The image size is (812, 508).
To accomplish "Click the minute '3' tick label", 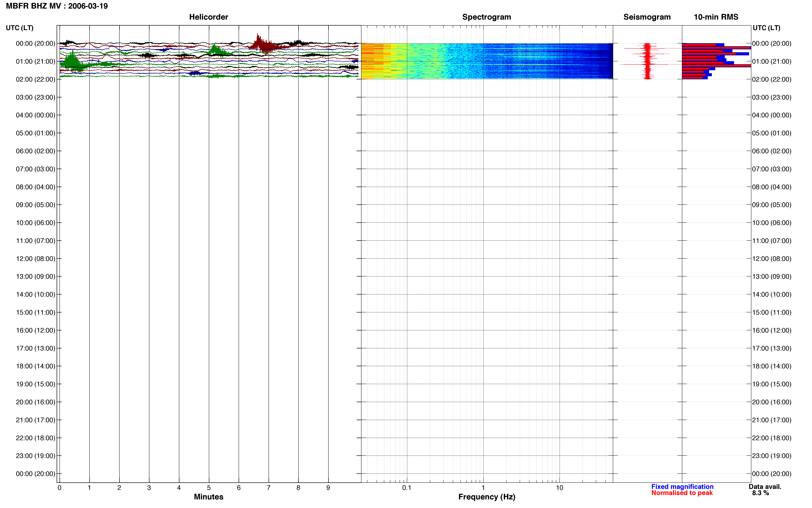I will pyautogui.click(x=149, y=488).
